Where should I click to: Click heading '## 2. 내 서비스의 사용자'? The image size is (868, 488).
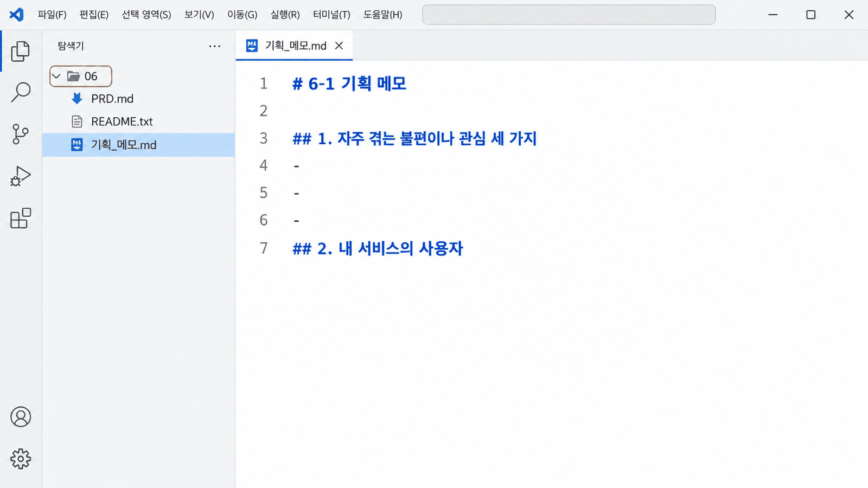(378, 248)
